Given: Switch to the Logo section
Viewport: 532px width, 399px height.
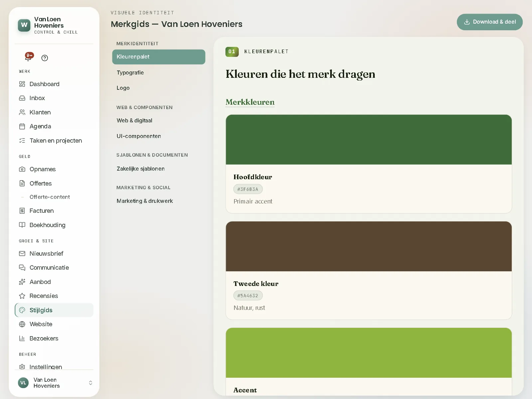Looking at the screenshot, I should click(x=159, y=88).
